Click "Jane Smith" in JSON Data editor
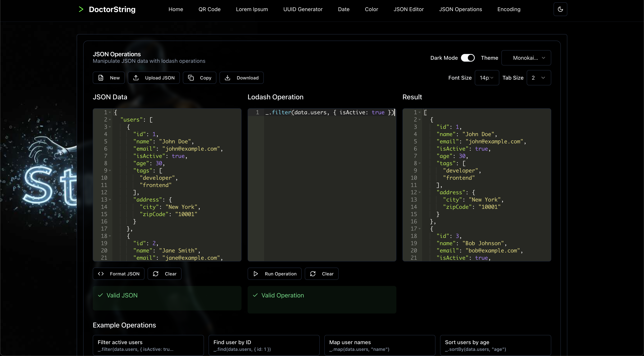This screenshot has height=356, width=644. point(178,250)
